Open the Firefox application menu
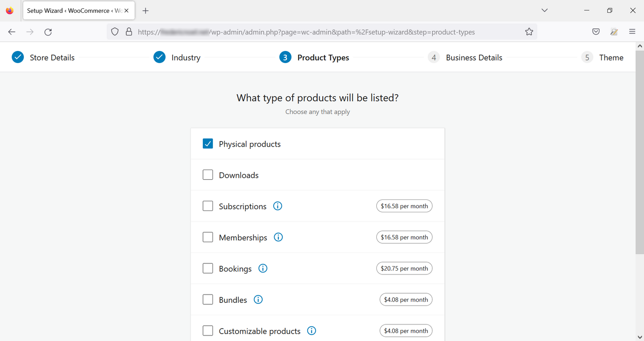644x341 pixels. click(x=632, y=31)
